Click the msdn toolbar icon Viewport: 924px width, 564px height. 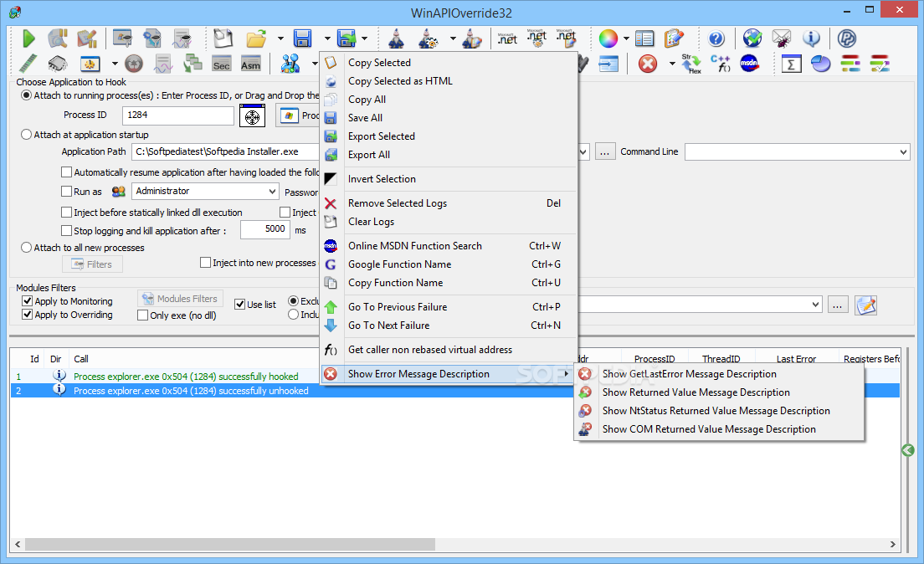pos(749,63)
